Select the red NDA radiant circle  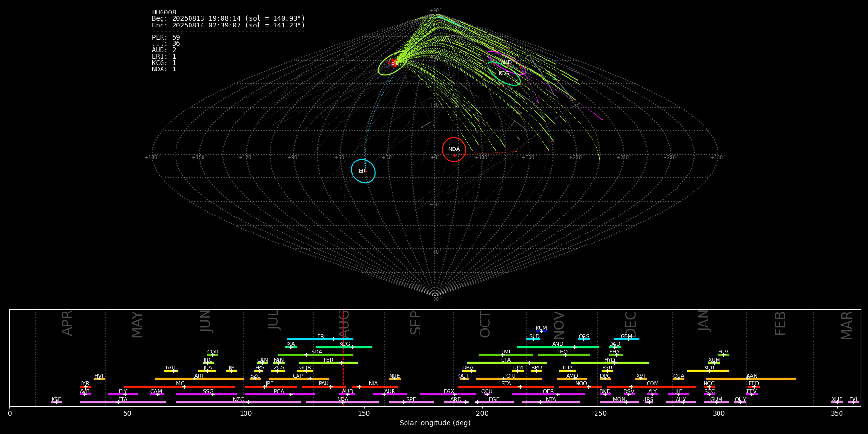[x=454, y=149]
